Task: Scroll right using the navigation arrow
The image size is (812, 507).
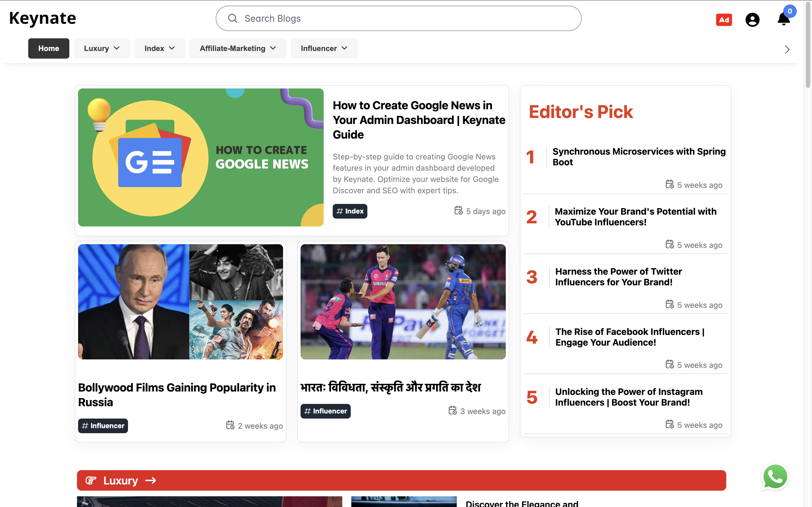Action: pos(787,48)
